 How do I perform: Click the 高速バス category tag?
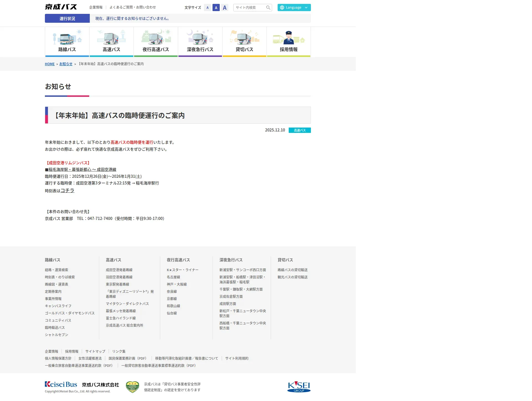click(x=300, y=130)
